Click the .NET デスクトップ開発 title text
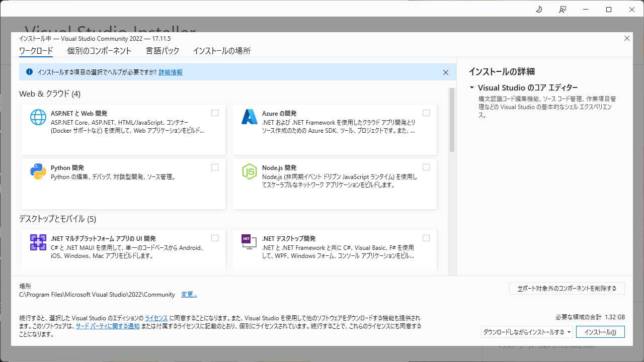The image size is (644, 362). pos(289,239)
